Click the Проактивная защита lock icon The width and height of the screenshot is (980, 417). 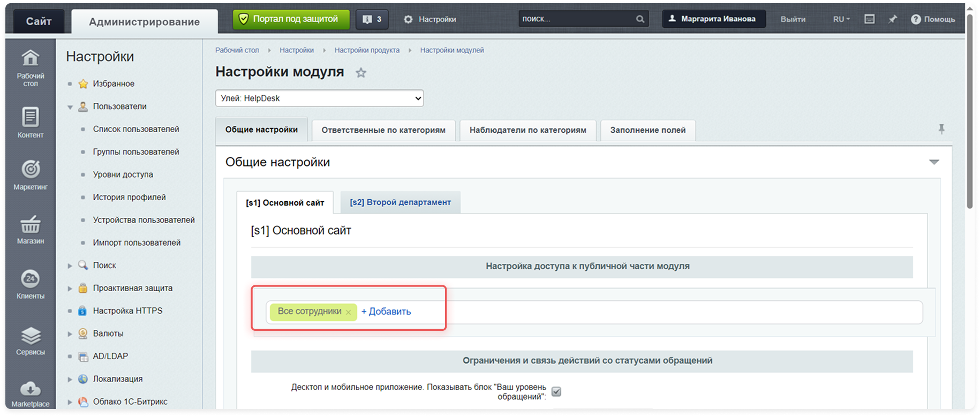pos(82,288)
